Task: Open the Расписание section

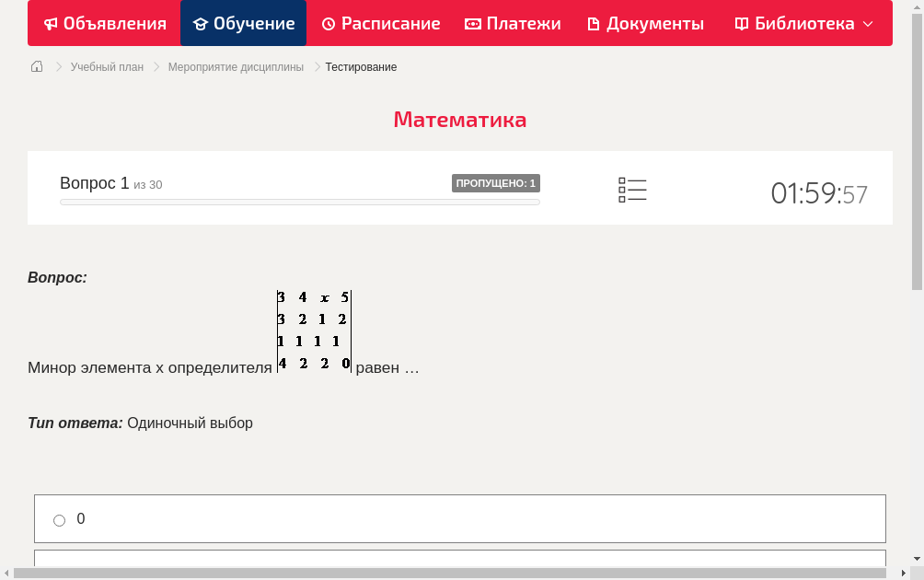Action: [x=380, y=23]
